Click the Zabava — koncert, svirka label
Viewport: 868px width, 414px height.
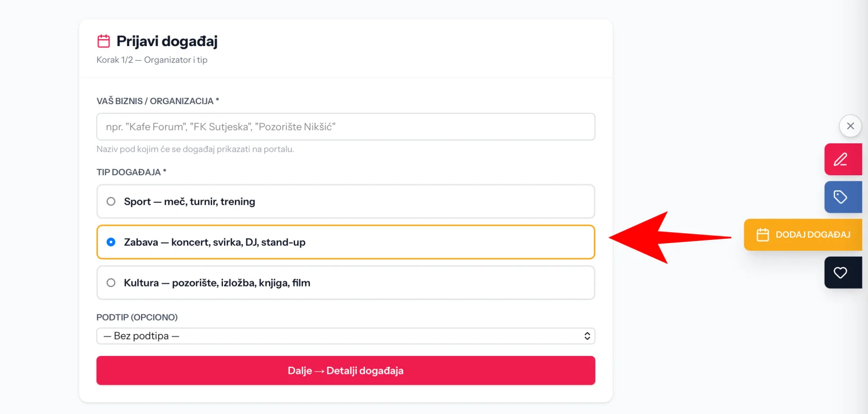point(215,242)
